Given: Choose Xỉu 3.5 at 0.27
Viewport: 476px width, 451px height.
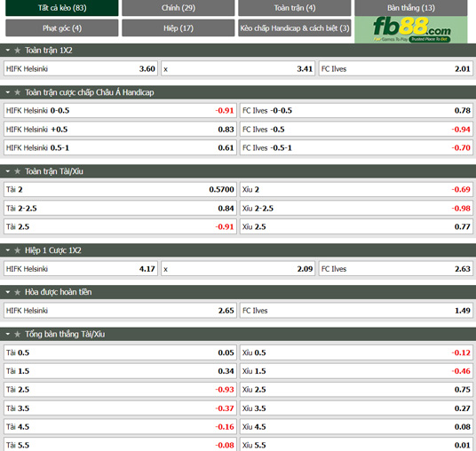Looking at the screenshot, I should click(356, 408).
